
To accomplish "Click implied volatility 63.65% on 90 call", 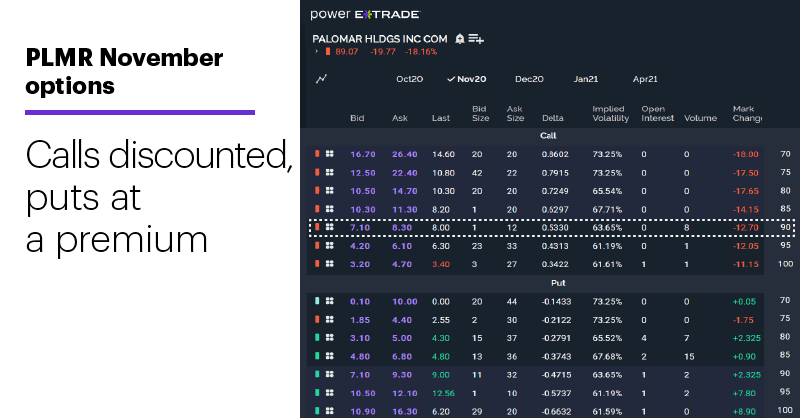I will pyautogui.click(x=607, y=228).
